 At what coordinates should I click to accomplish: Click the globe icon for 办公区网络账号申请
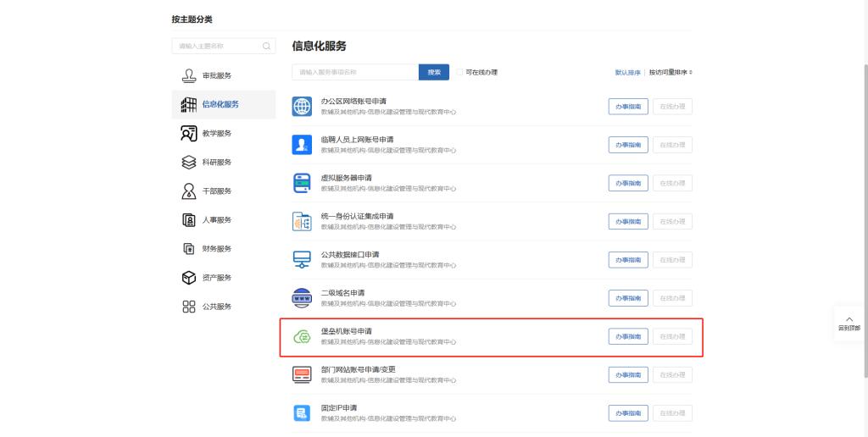[x=302, y=106]
